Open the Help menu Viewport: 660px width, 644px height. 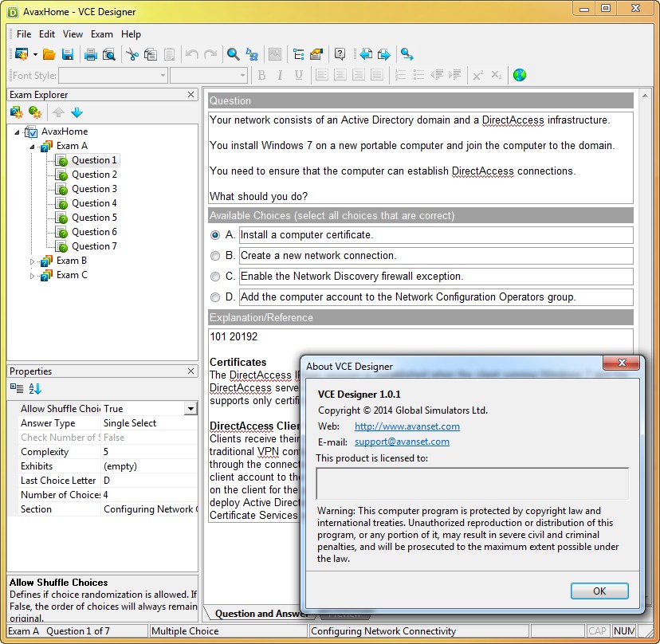pos(131,34)
